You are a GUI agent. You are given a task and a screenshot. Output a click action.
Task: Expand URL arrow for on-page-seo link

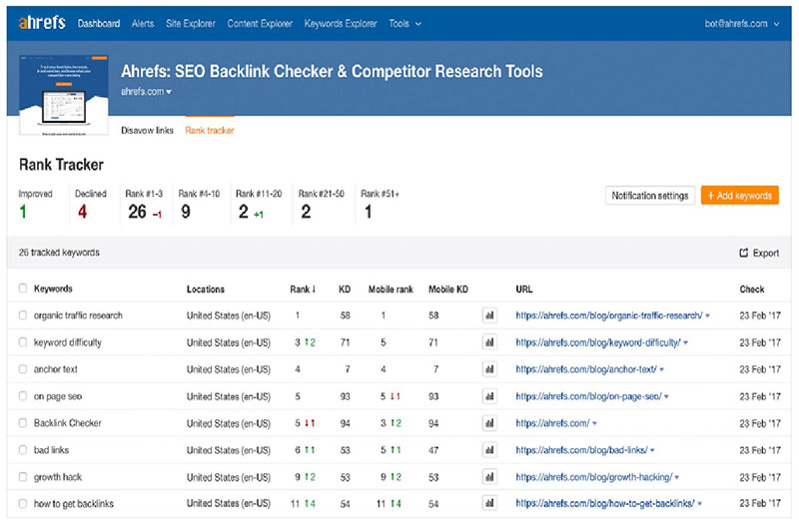[x=666, y=396]
